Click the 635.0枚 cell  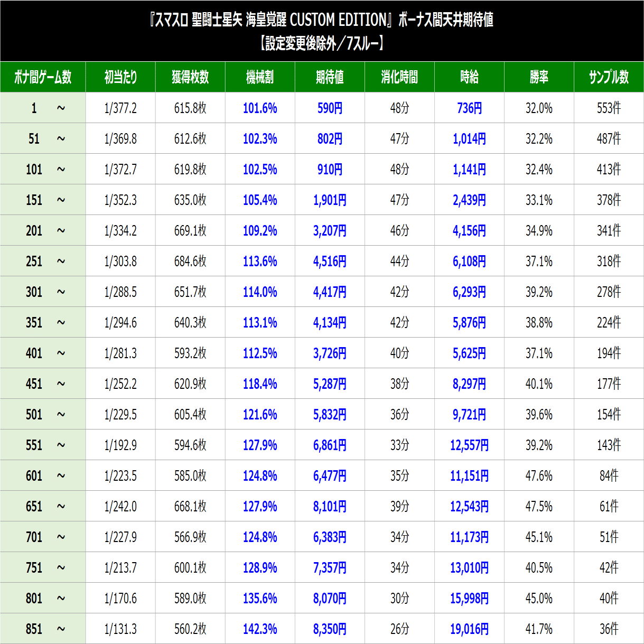pyautogui.click(x=190, y=200)
